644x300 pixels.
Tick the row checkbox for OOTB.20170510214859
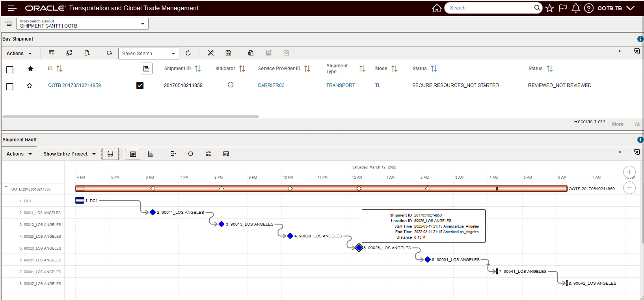pos(10,87)
